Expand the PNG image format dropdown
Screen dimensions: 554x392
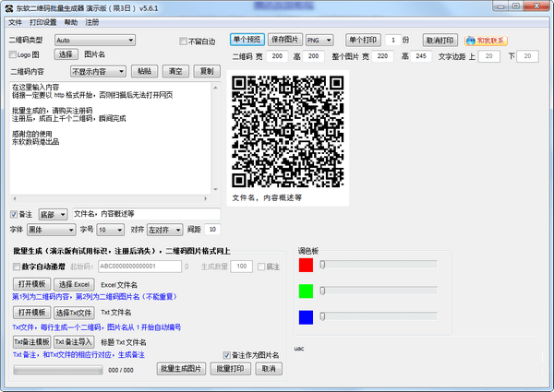click(319, 41)
